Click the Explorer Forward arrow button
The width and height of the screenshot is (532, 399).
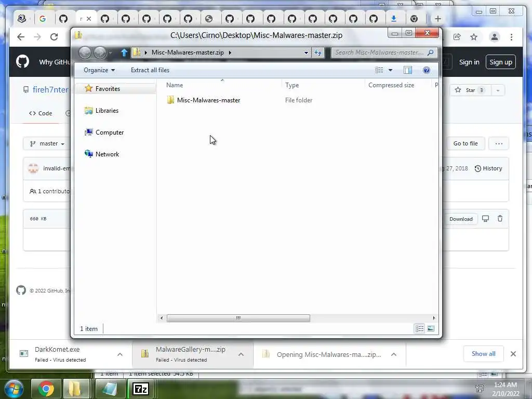tap(100, 52)
